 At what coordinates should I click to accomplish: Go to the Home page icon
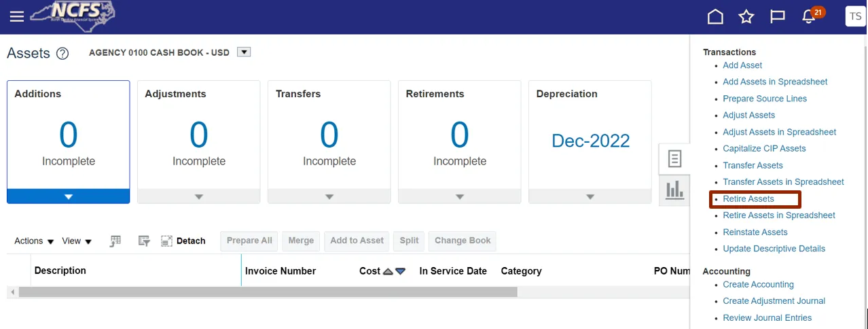point(715,16)
